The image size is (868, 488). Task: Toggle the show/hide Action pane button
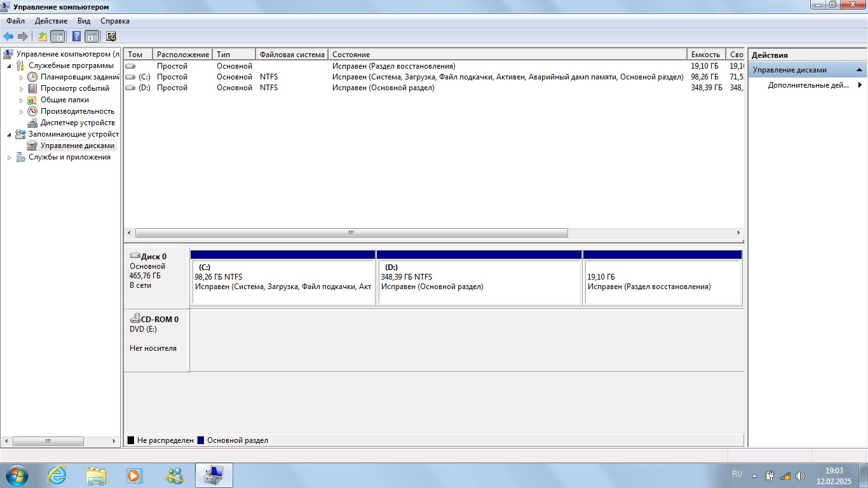point(92,36)
